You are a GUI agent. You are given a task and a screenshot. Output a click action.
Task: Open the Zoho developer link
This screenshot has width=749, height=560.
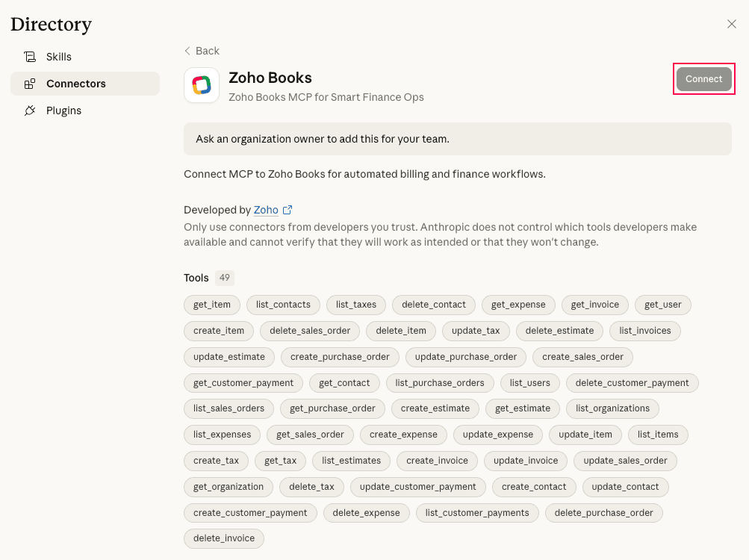[267, 210]
